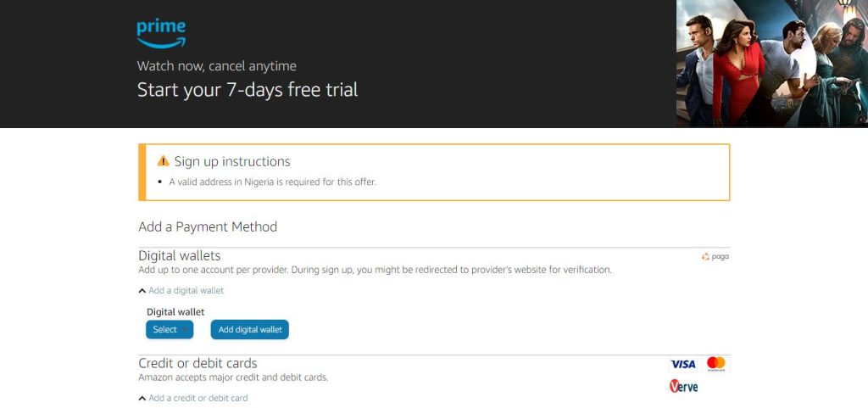The width and height of the screenshot is (868, 408).
Task: Click the 'Start your 7-days free trial' headline
Action: (248, 89)
